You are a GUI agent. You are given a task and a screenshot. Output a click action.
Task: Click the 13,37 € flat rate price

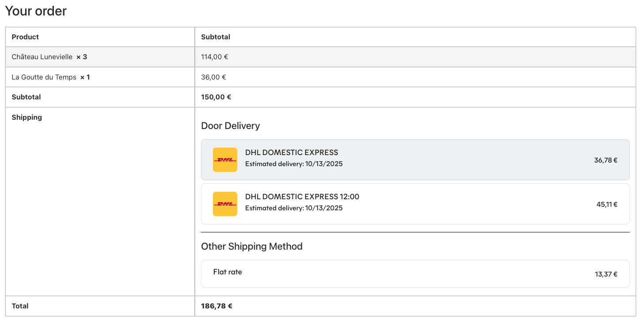pos(606,274)
